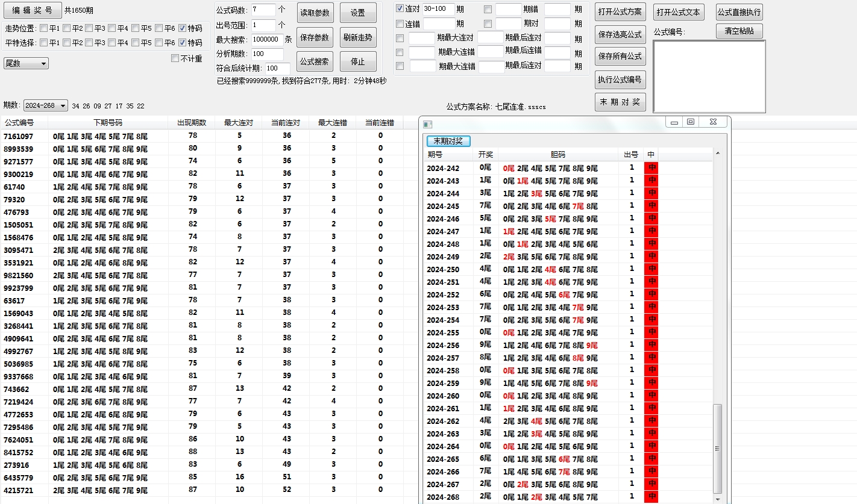Open formula scheme with 打开公式方案
Image resolution: width=857 pixels, height=504 pixels.
pyautogui.click(x=620, y=12)
